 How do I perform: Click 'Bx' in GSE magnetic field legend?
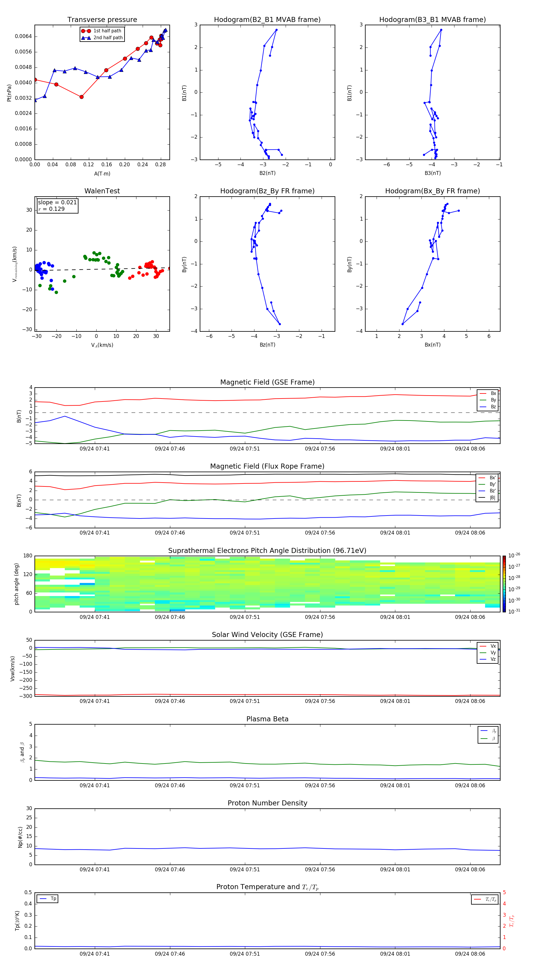click(x=488, y=393)
